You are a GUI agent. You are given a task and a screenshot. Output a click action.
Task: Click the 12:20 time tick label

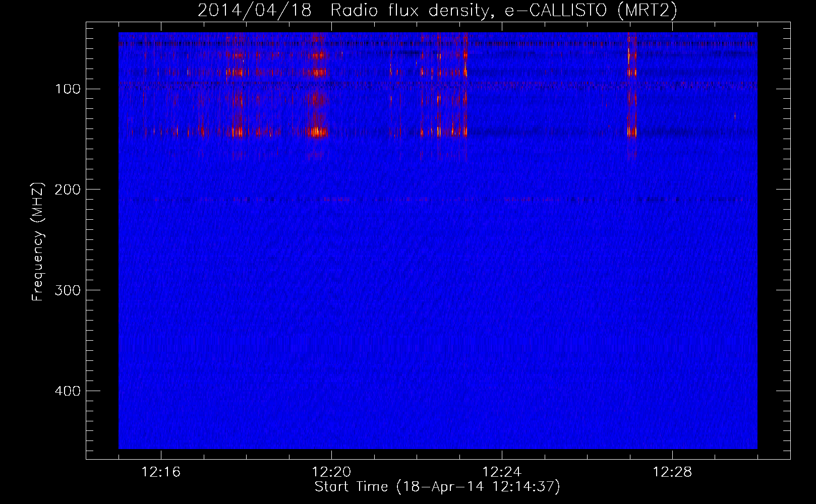click(332, 472)
